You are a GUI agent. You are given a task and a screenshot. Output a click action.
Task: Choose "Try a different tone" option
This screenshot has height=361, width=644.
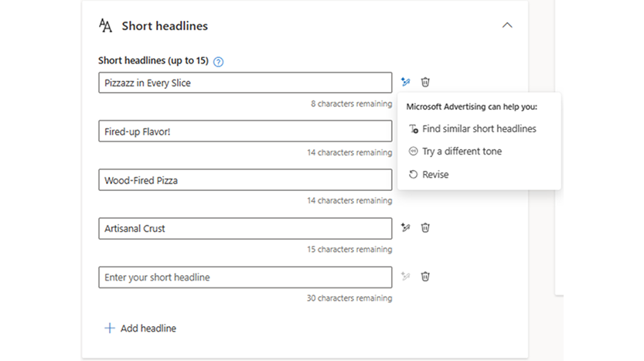click(x=462, y=152)
